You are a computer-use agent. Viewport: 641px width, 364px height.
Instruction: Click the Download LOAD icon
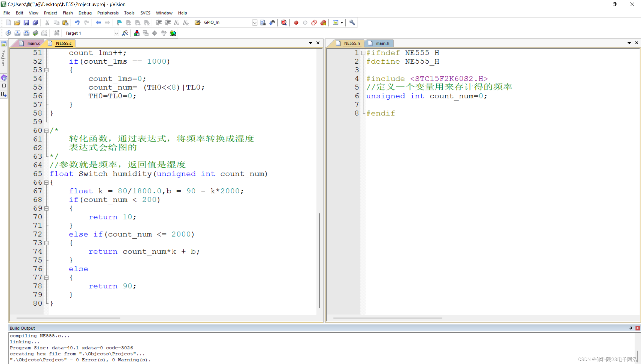[56, 33]
